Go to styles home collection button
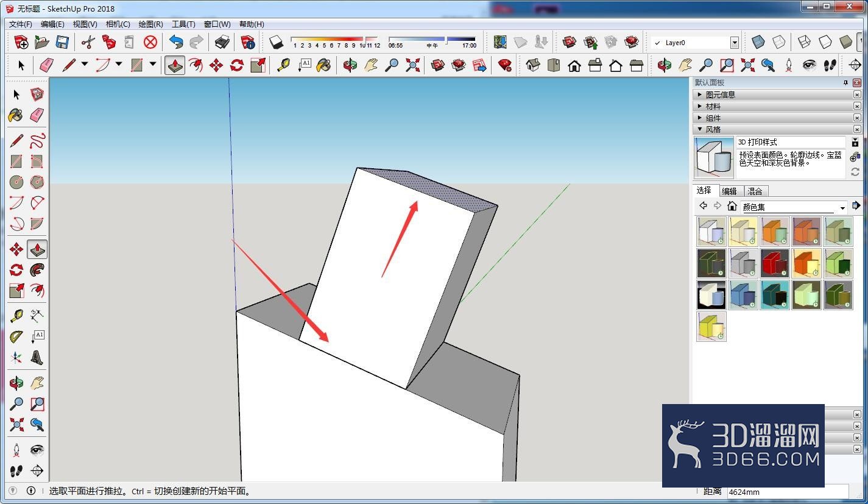868x504 pixels. pos(732,206)
